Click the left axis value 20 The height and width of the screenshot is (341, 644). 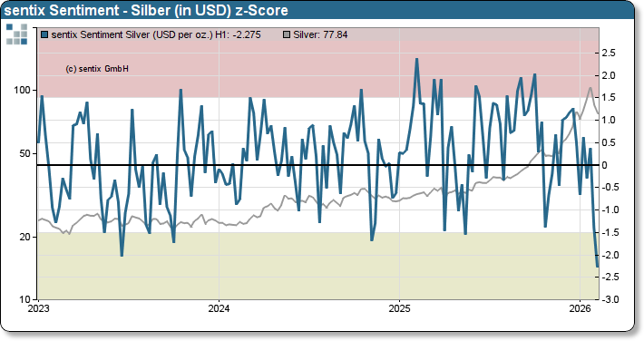[25, 237]
